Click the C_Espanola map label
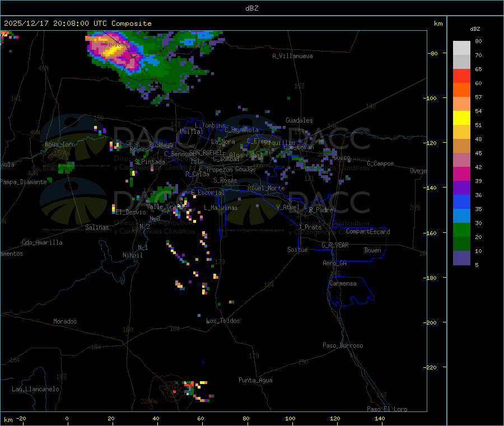 pos(241,130)
